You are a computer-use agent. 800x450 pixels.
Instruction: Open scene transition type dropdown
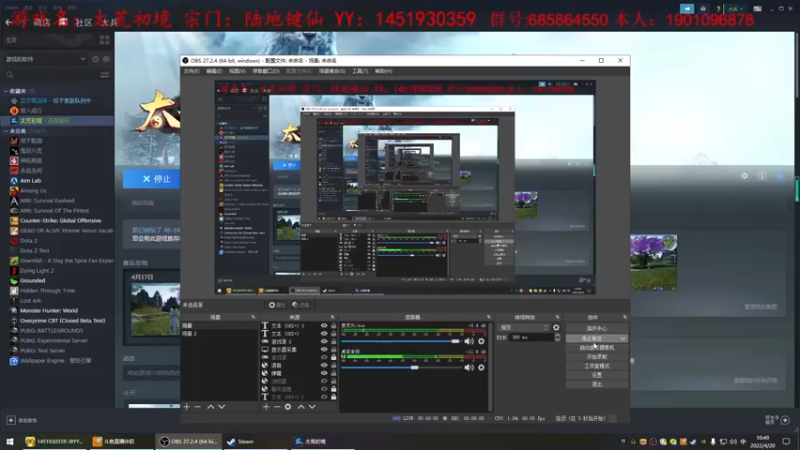pyautogui.click(x=523, y=328)
